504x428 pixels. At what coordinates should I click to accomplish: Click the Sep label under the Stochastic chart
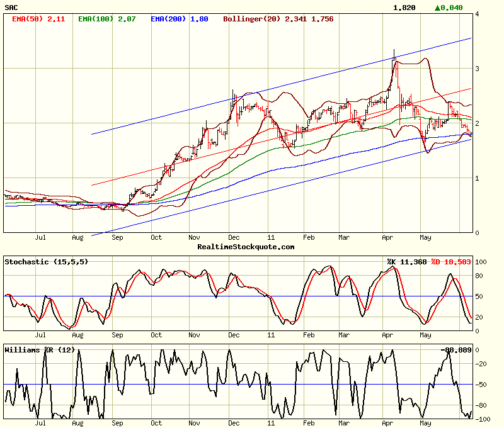tap(117, 335)
